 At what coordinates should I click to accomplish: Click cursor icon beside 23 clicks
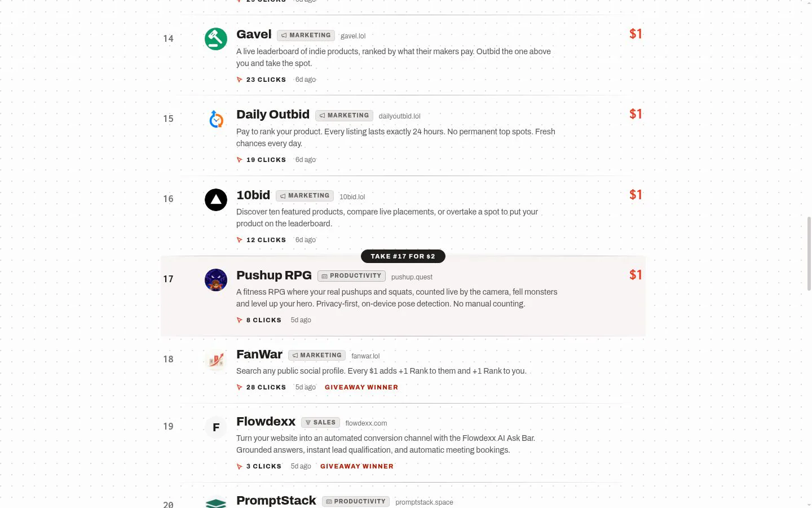tap(240, 80)
